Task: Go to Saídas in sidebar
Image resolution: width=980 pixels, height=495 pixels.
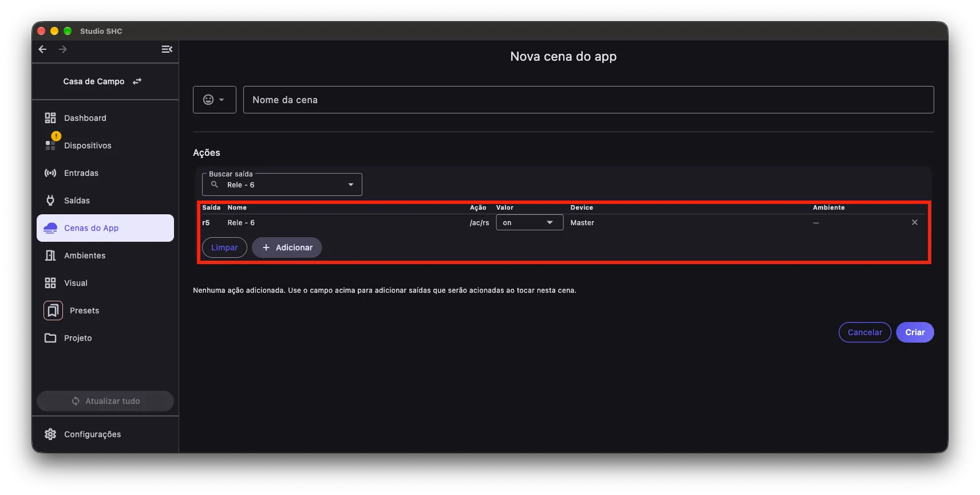Action: pyautogui.click(x=105, y=201)
